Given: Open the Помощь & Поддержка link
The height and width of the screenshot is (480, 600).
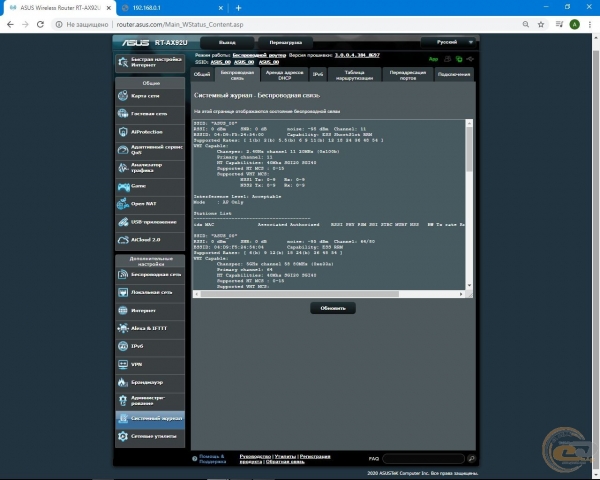Looking at the screenshot, I should 212,459.
